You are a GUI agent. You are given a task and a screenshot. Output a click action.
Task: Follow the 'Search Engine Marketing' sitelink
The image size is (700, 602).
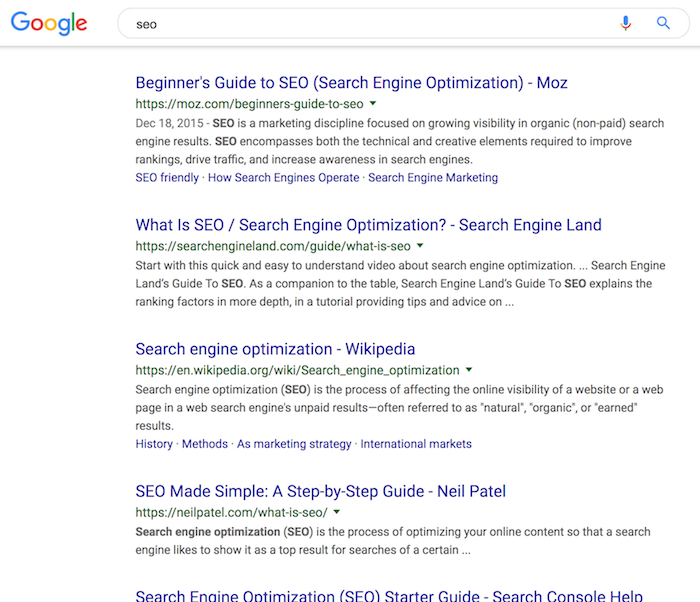point(433,178)
